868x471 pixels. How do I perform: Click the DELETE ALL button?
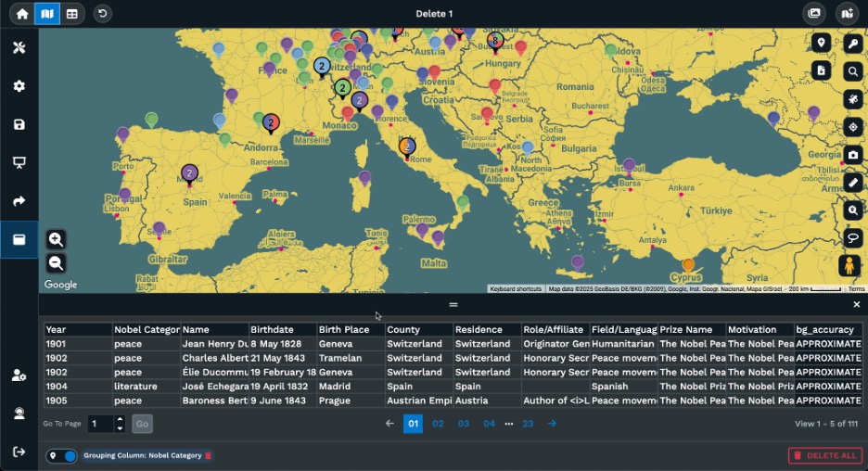click(825, 455)
